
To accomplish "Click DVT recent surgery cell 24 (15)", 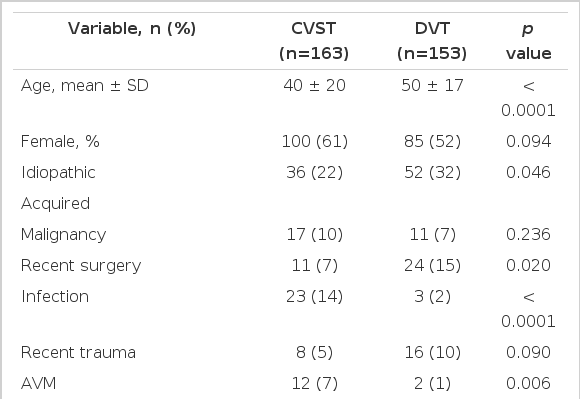I will coord(432,266).
